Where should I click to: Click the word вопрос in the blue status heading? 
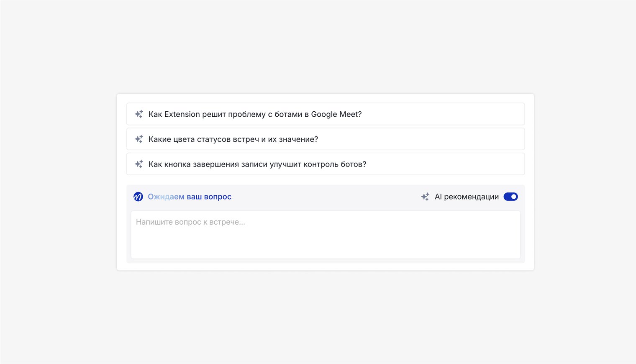click(x=218, y=197)
